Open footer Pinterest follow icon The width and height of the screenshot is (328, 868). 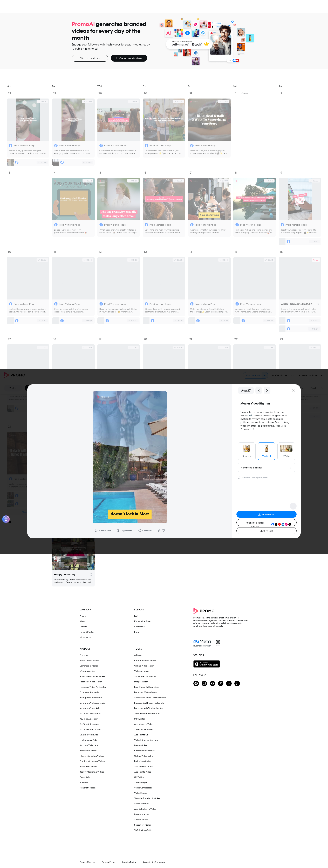coord(237,683)
